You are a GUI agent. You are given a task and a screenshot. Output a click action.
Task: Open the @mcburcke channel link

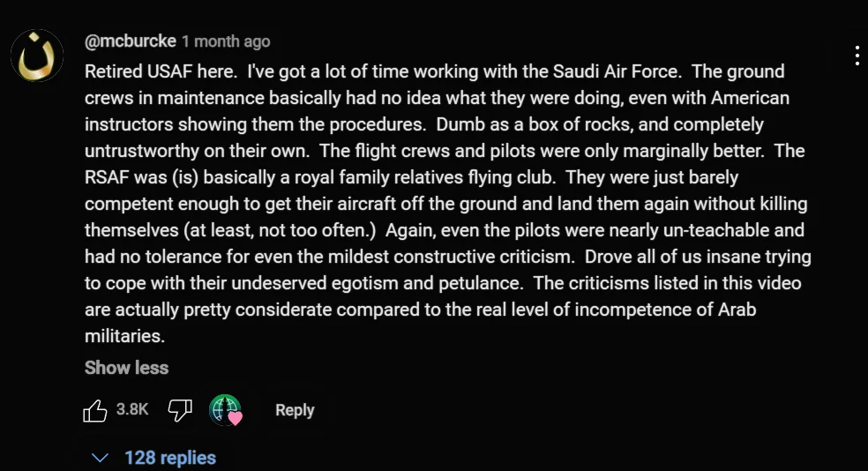[x=130, y=41]
